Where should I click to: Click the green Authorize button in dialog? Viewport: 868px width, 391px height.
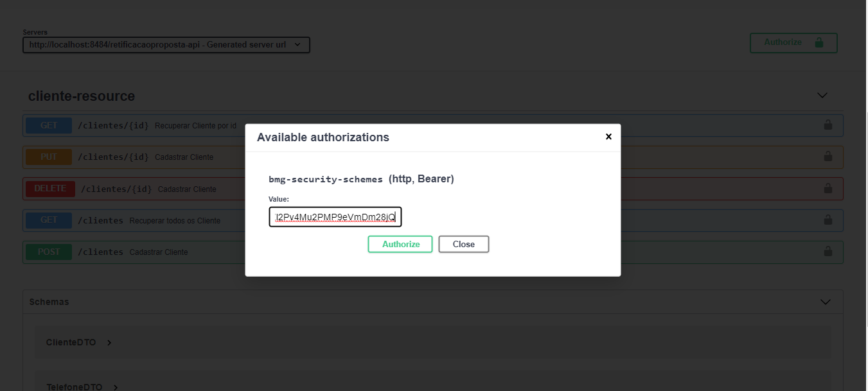pos(400,244)
